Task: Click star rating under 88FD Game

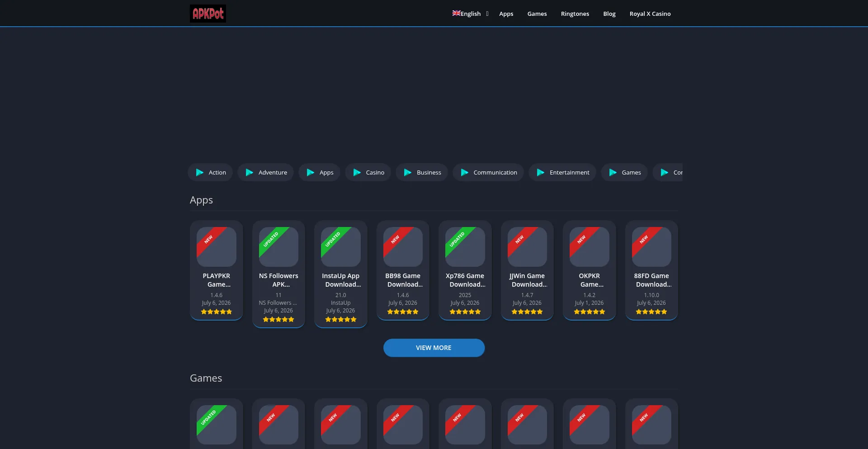Action: 651,312
